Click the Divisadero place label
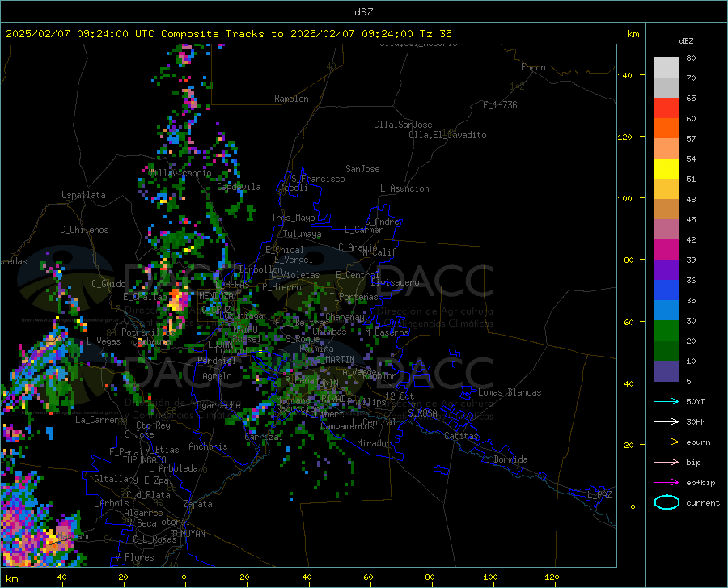The width and height of the screenshot is (728, 588). [395, 282]
